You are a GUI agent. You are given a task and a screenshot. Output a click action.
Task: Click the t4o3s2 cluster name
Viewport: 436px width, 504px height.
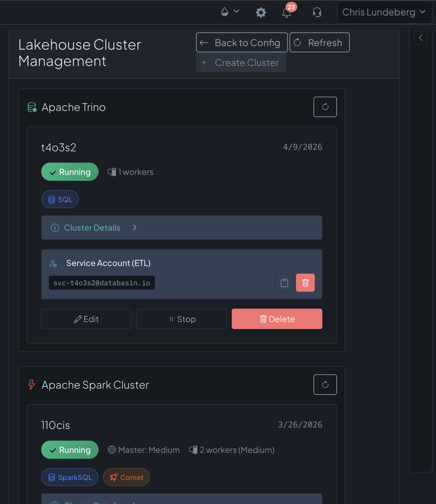[59, 147]
